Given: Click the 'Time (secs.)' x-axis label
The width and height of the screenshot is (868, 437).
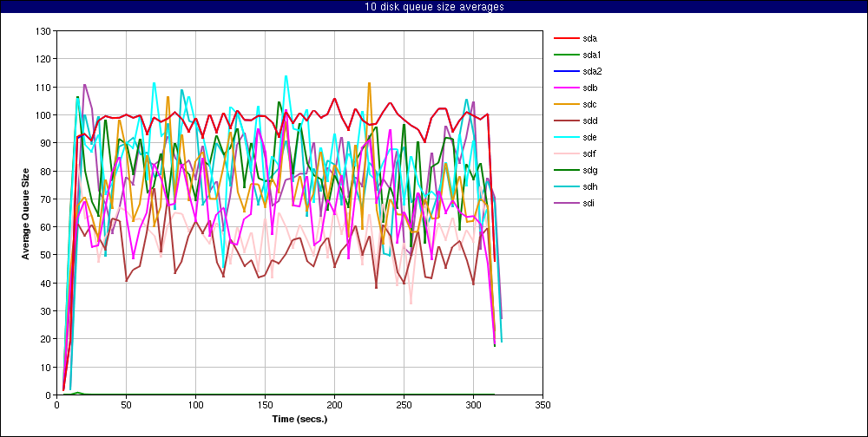Looking at the screenshot, I should (299, 420).
